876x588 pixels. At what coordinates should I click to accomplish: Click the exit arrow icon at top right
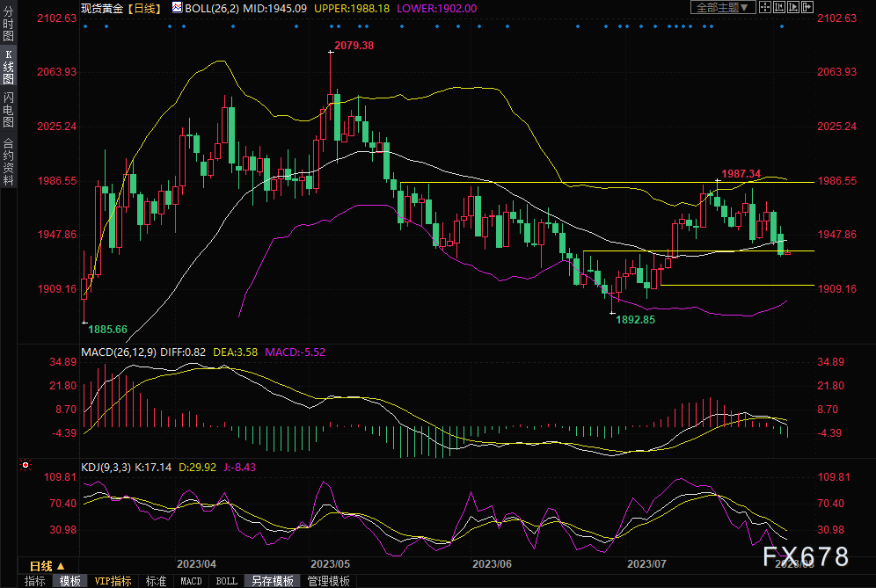point(809,7)
